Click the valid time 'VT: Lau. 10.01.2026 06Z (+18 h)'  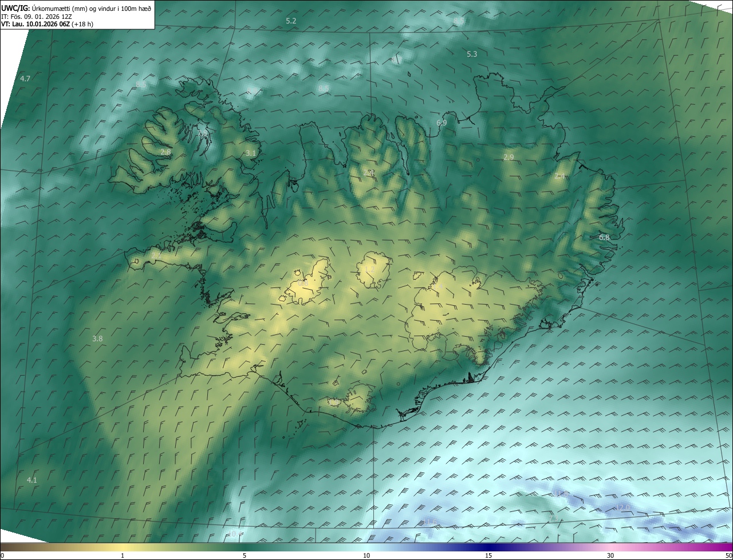(48, 24)
